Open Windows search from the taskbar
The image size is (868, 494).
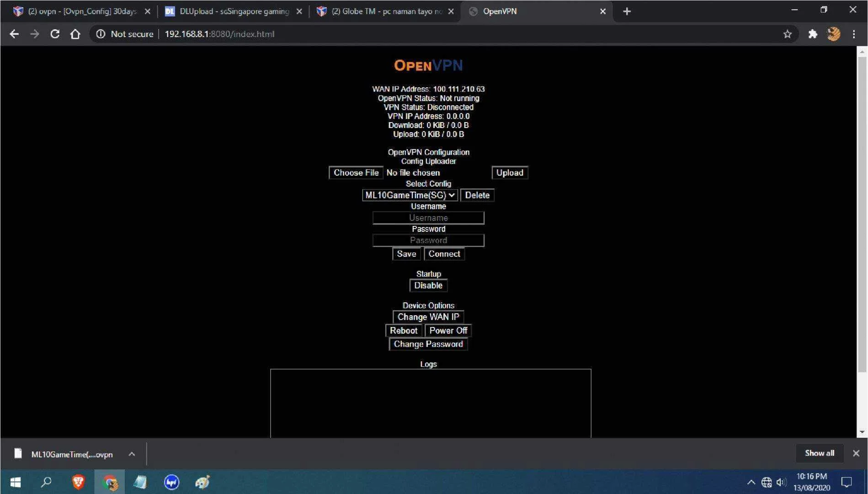pyautogui.click(x=46, y=482)
